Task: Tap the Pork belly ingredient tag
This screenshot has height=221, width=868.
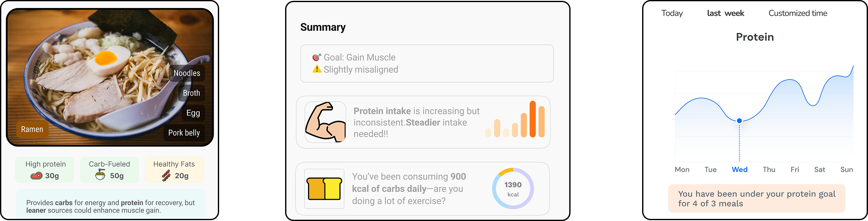Action: (x=184, y=133)
